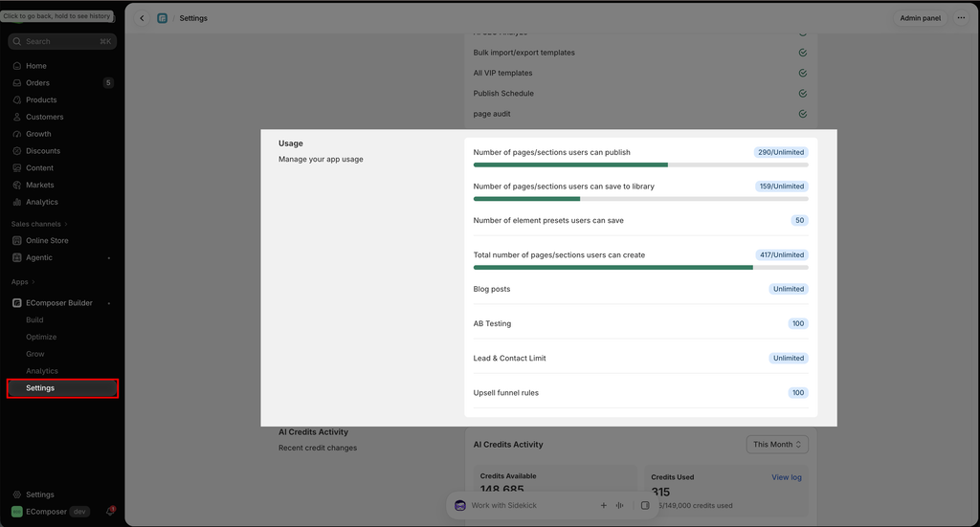Click the Online Store storefront icon

tap(17, 240)
